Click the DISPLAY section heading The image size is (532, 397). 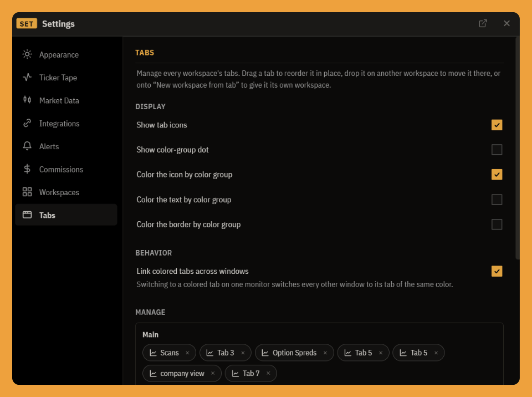tap(150, 106)
